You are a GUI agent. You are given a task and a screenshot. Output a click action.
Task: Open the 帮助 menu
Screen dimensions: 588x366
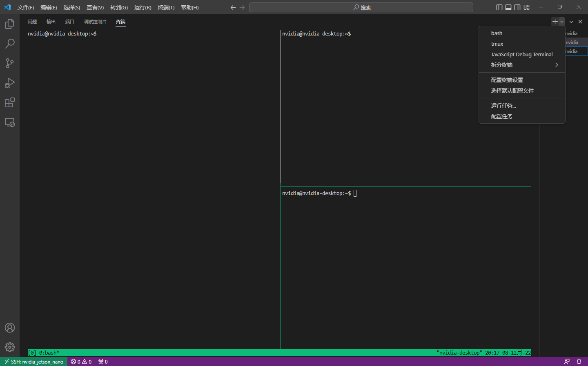(189, 7)
